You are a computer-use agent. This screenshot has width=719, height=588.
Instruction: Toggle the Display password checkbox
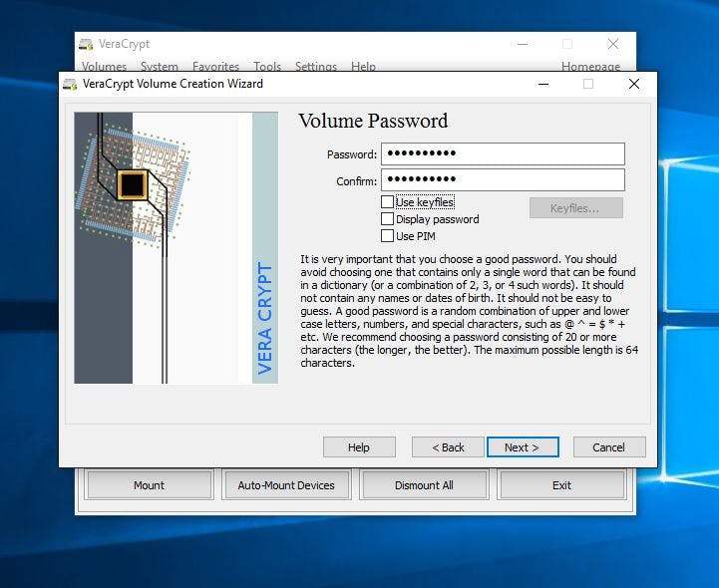[388, 219]
